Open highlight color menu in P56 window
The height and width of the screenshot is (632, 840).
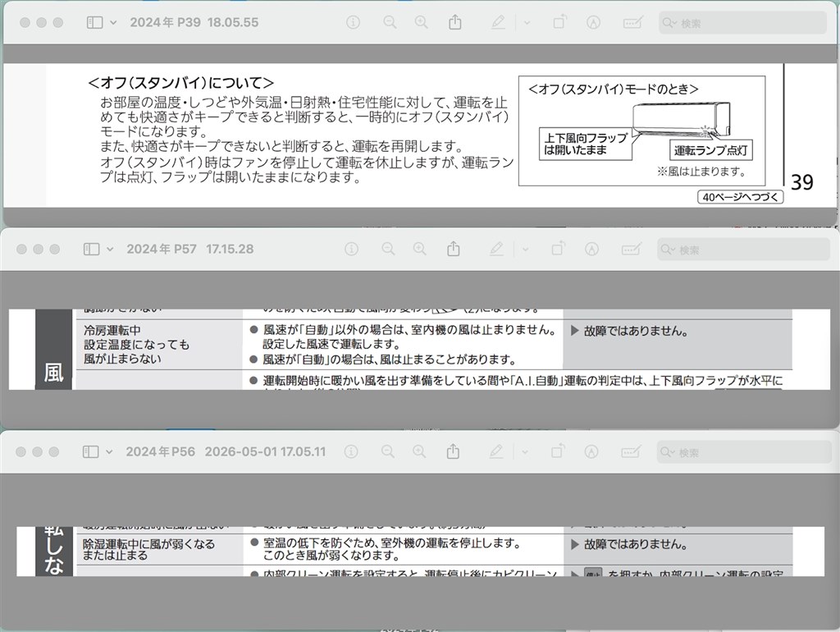point(524,452)
